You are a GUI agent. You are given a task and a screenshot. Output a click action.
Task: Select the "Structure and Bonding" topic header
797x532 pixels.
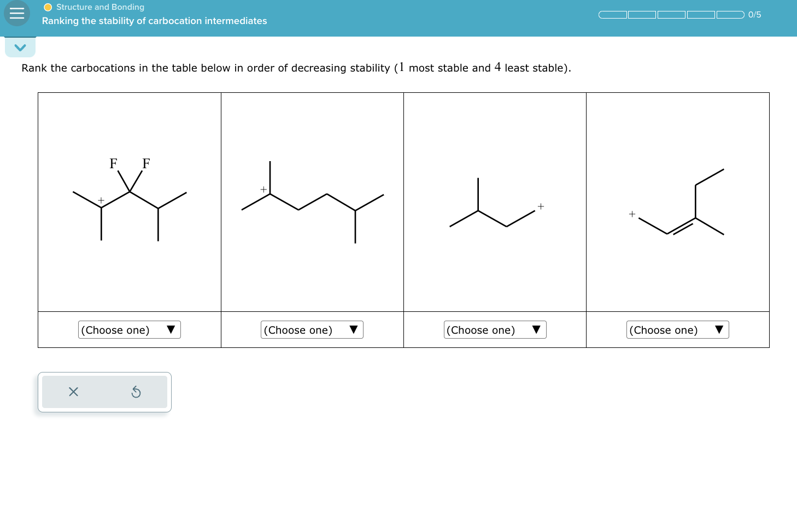pos(98,7)
